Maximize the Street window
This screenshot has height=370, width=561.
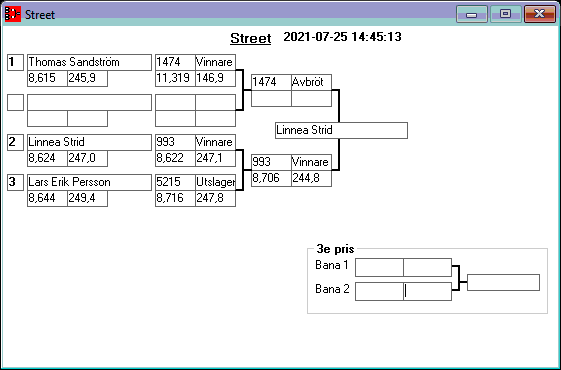pyautogui.click(x=505, y=14)
